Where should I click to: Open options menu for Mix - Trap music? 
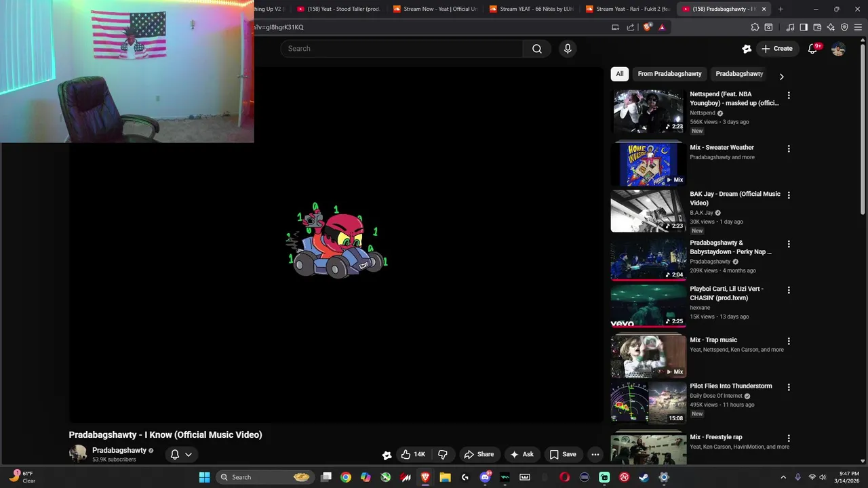point(789,341)
